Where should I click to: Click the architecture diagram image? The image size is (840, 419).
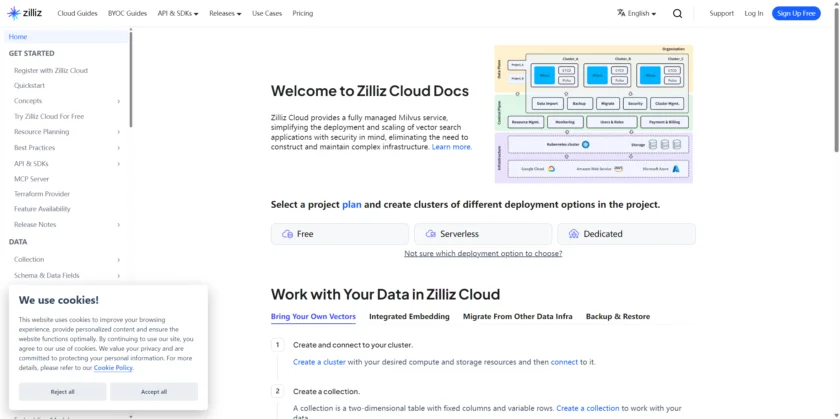pyautogui.click(x=594, y=114)
